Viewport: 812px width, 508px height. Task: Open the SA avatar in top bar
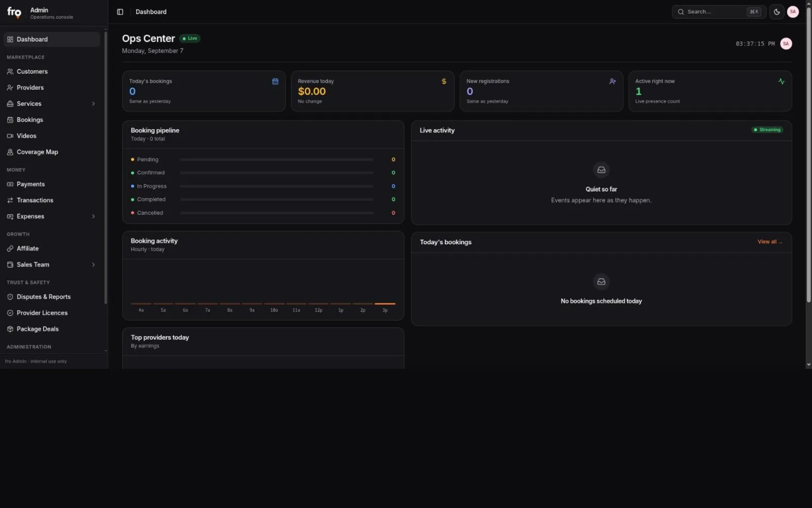point(793,12)
